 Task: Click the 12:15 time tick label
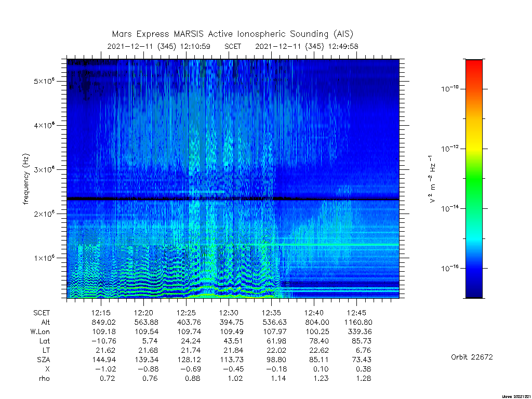(x=101, y=313)
